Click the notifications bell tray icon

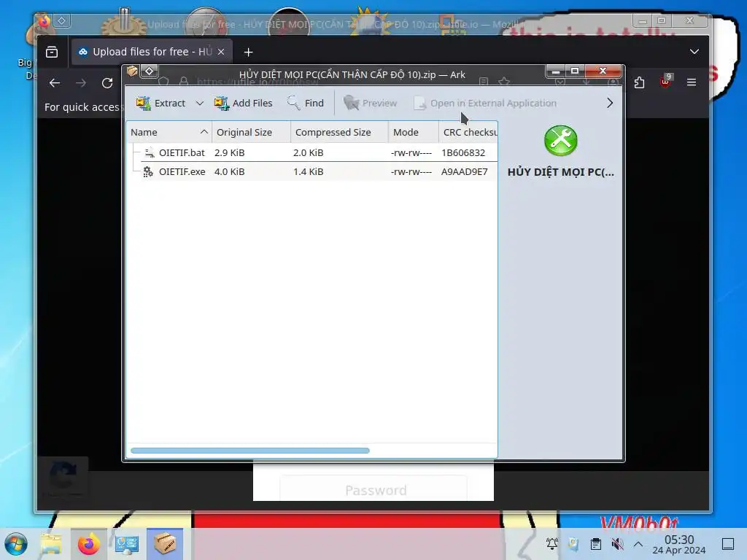(552, 543)
